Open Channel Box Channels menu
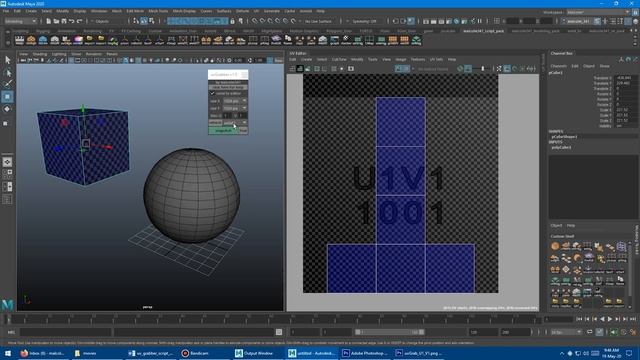This screenshot has height=360, width=640. (x=558, y=66)
